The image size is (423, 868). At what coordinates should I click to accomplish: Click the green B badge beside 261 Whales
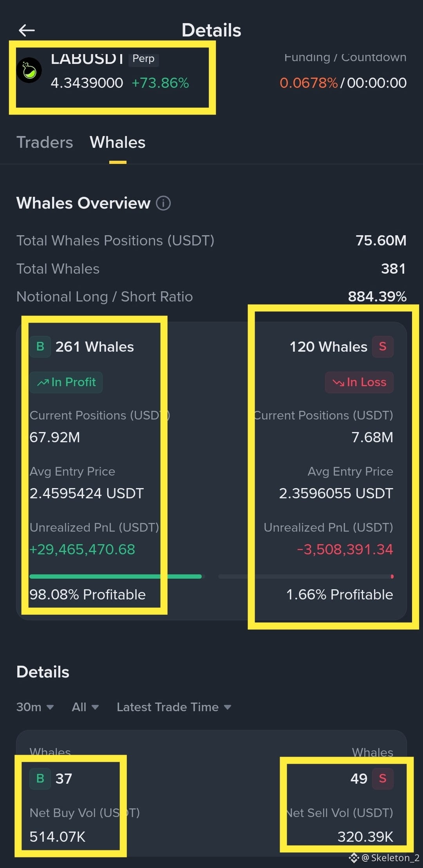[x=40, y=347]
